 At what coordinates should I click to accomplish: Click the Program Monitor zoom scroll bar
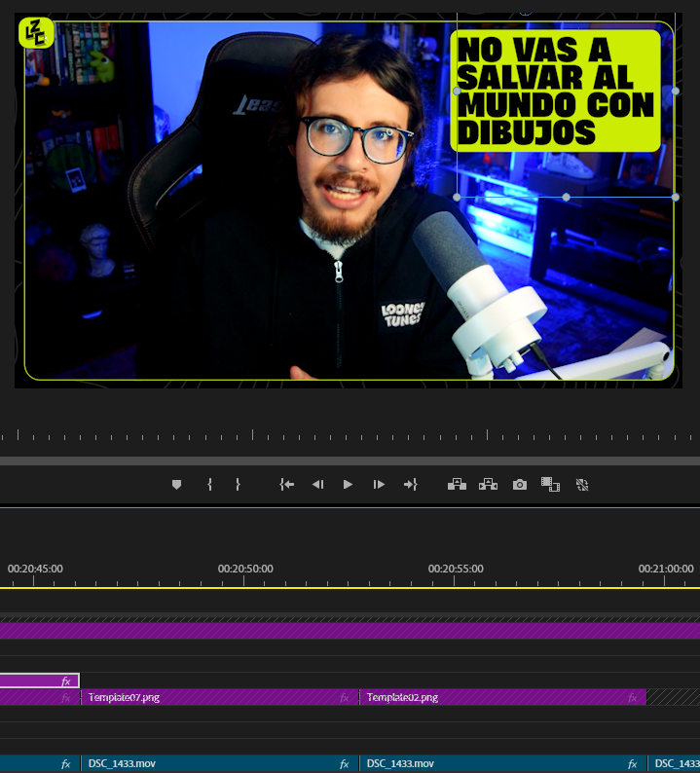[350, 460]
